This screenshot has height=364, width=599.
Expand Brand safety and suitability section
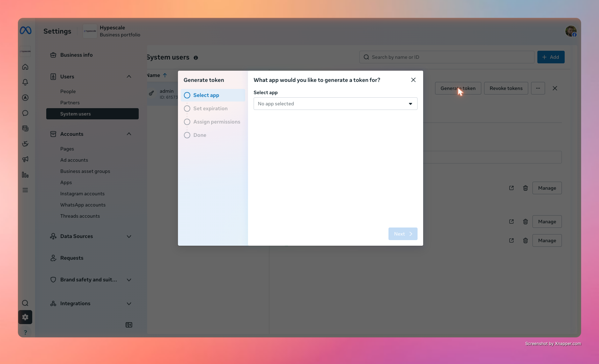coord(129,280)
